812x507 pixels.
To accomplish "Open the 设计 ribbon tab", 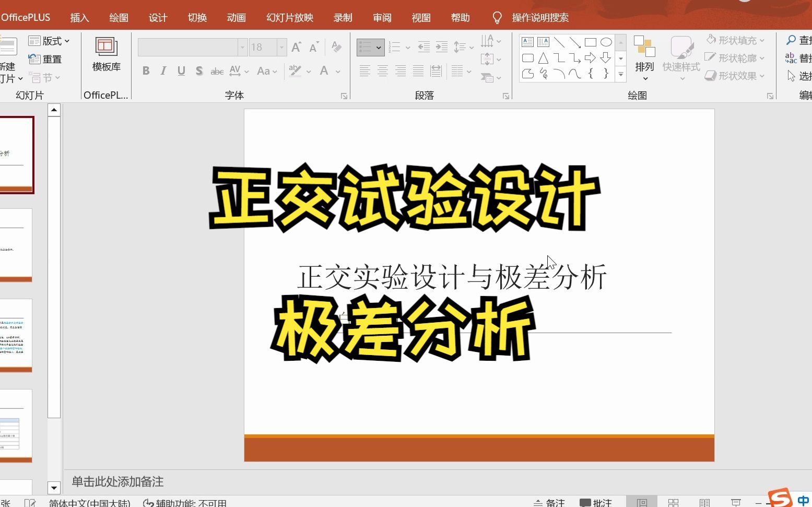I will (x=158, y=18).
